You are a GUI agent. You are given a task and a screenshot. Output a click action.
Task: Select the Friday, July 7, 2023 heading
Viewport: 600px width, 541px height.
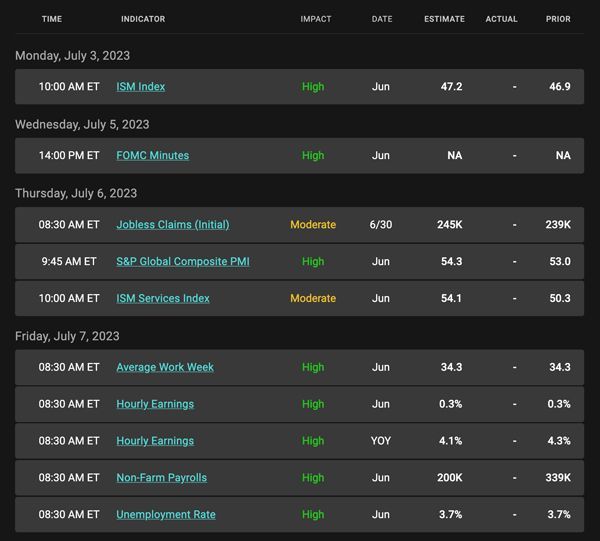pos(67,336)
